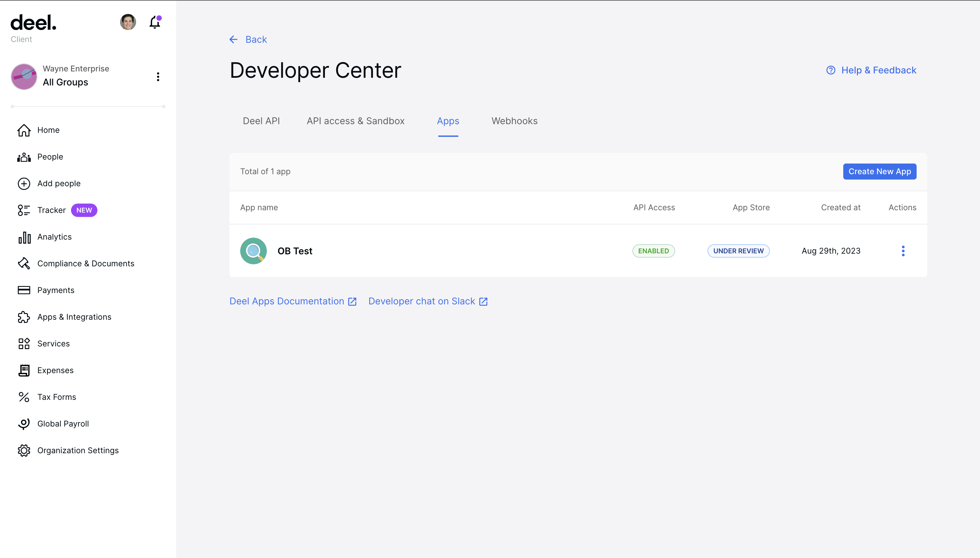Click the Services grid icon

(x=24, y=344)
